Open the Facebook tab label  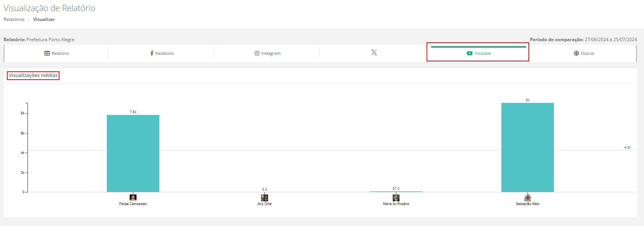click(x=164, y=53)
